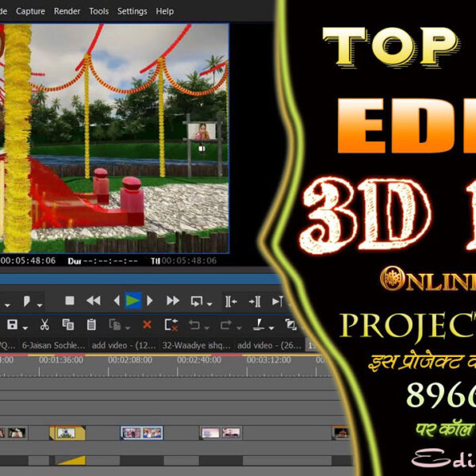
Task: Move to next edit point
Action: click(x=255, y=301)
